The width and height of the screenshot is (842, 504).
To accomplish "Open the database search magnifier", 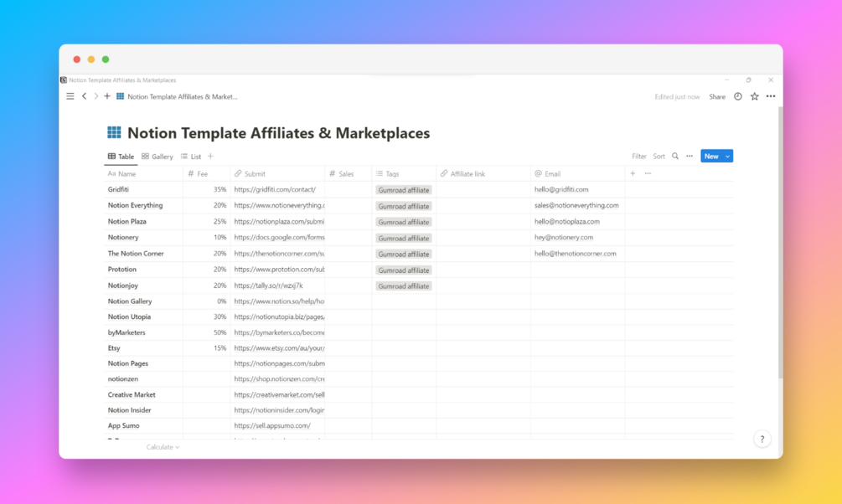I will click(x=675, y=157).
